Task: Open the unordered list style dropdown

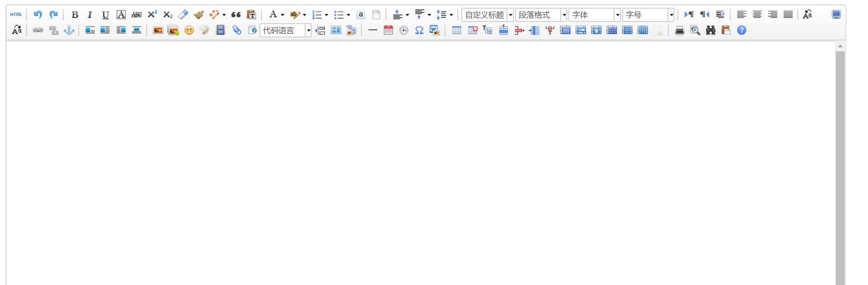Action: point(348,15)
